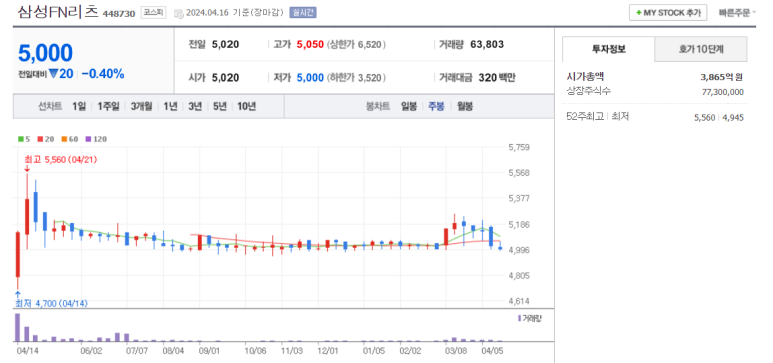Click the 52주최고 value 5,560
Screen dimensions: 773x363
pyautogui.click(x=704, y=118)
